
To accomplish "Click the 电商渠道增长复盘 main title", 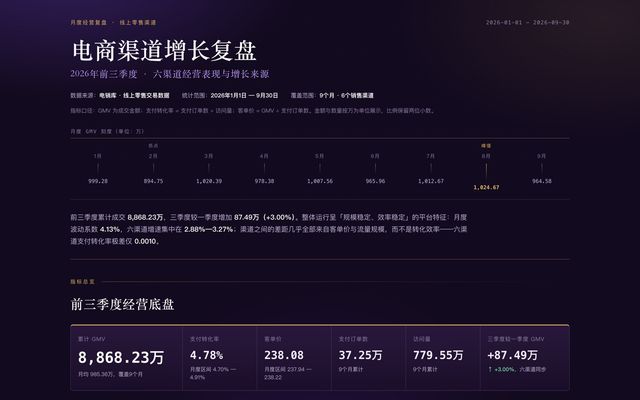I will pyautogui.click(x=164, y=51).
